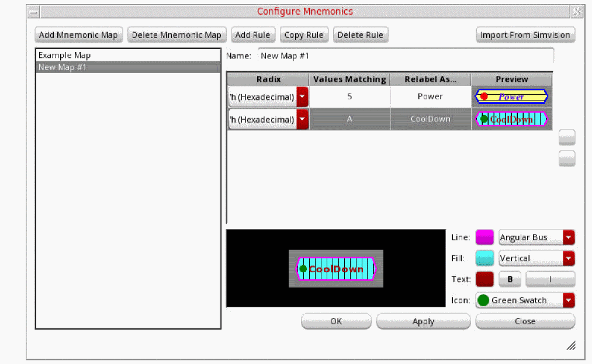Viewport: 592px width, 364px height.
Task: Click the large CoolDown preview on black canvas
Action: (336, 269)
